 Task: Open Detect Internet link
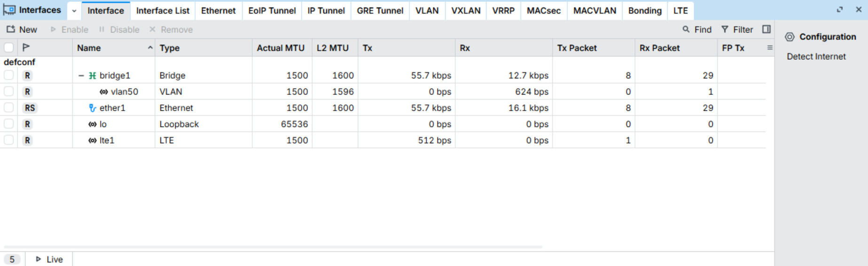coord(816,56)
